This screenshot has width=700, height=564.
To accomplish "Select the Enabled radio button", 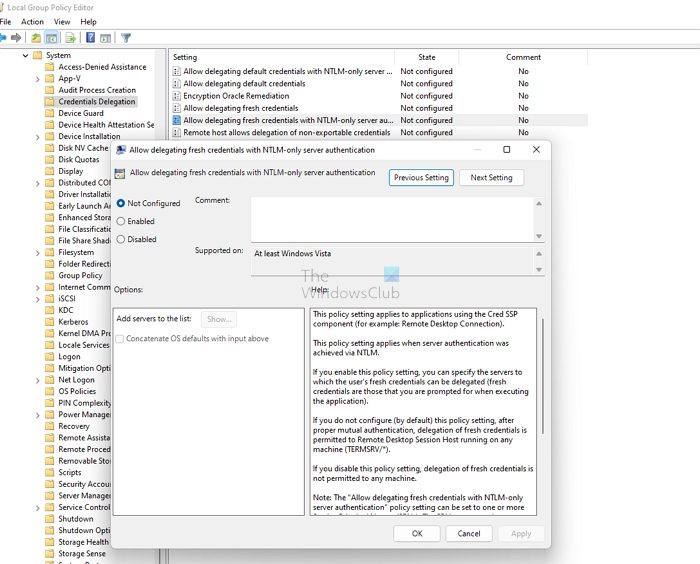I will point(121,221).
